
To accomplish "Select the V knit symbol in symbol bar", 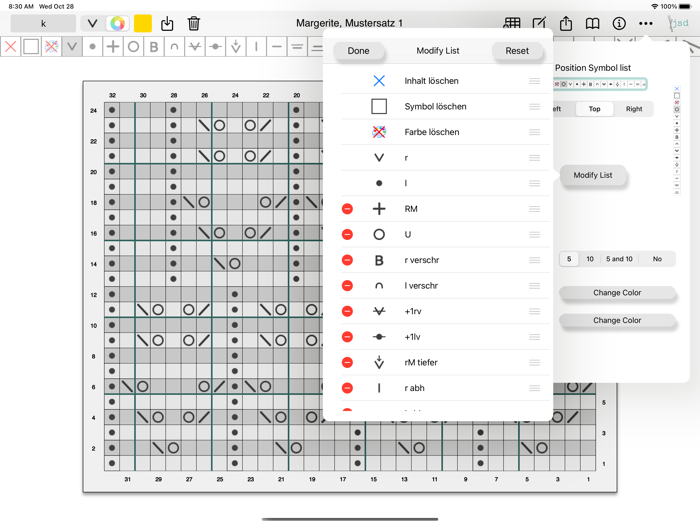I will (72, 46).
